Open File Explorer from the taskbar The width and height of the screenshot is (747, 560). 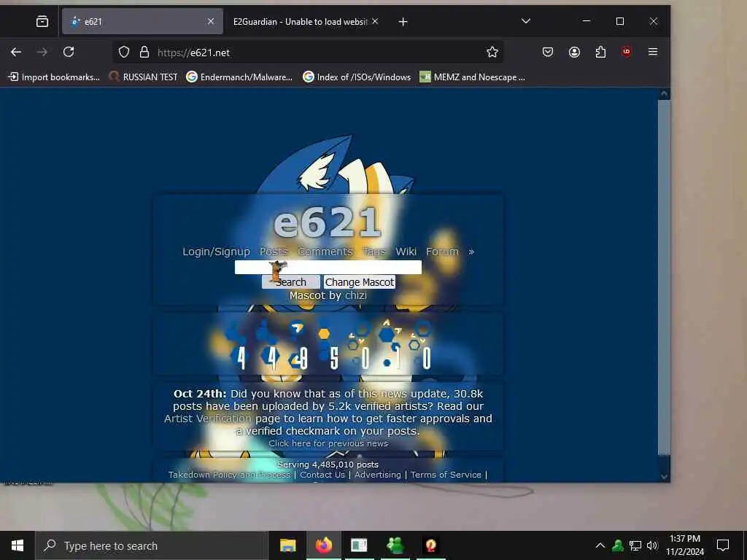click(287, 545)
